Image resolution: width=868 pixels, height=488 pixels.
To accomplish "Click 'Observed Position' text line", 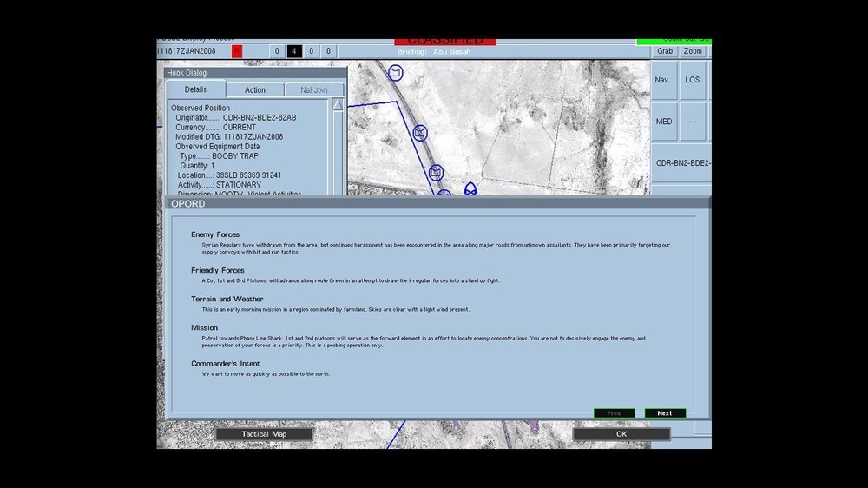I will tap(201, 108).
